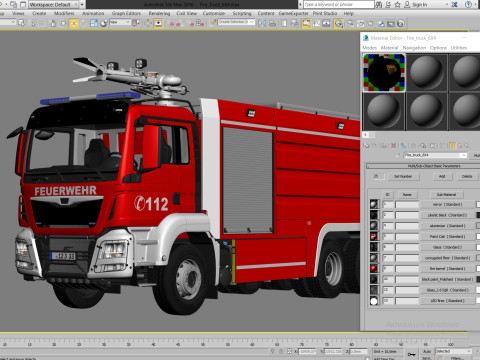Toggle Show End Result in Material Editor
Screen dimensions: 480x360
452,146
